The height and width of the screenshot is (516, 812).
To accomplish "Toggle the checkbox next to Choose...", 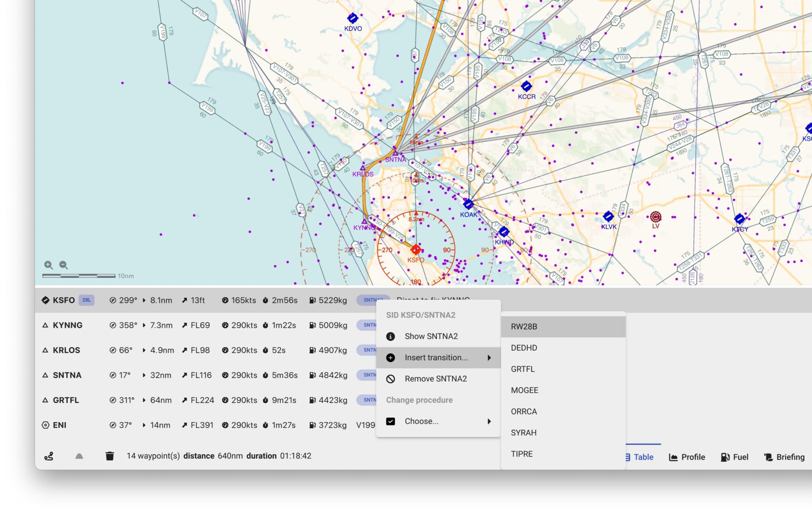I will [x=391, y=421].
